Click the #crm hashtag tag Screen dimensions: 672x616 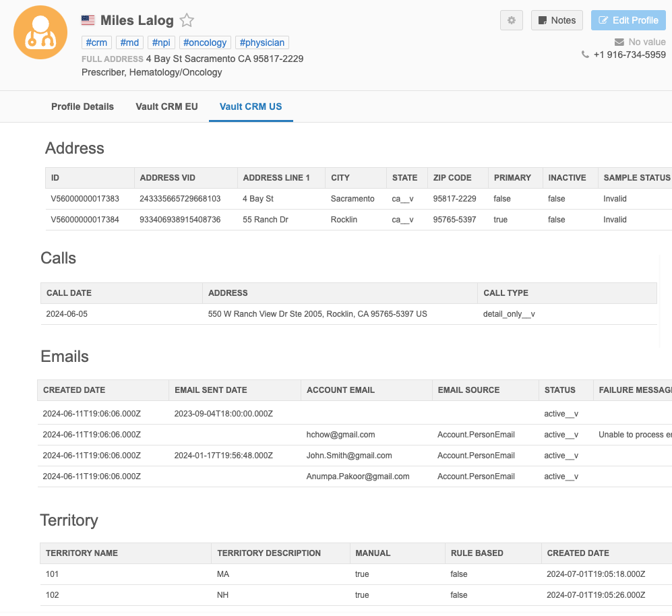[96, 42]
